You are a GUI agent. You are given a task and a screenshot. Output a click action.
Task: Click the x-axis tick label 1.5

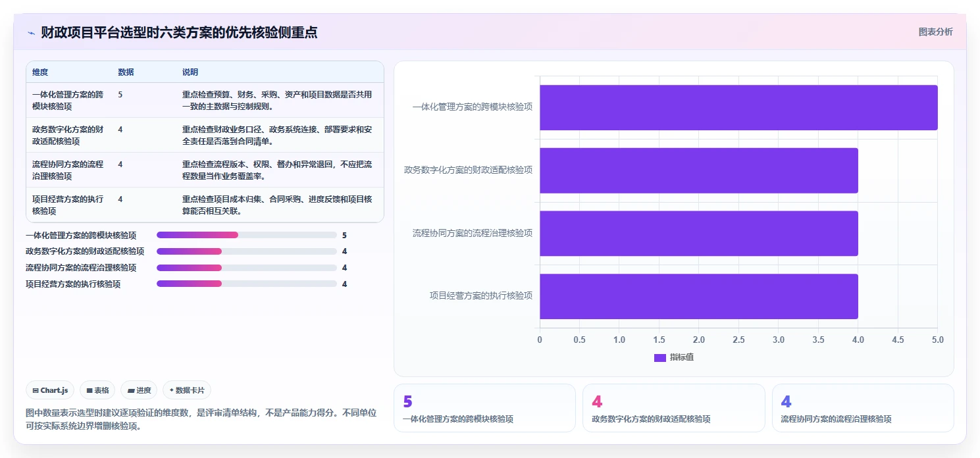[659, 340]
